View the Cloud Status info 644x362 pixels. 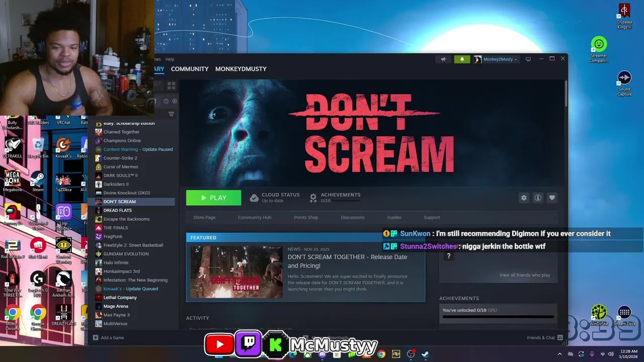pos(275,198)
